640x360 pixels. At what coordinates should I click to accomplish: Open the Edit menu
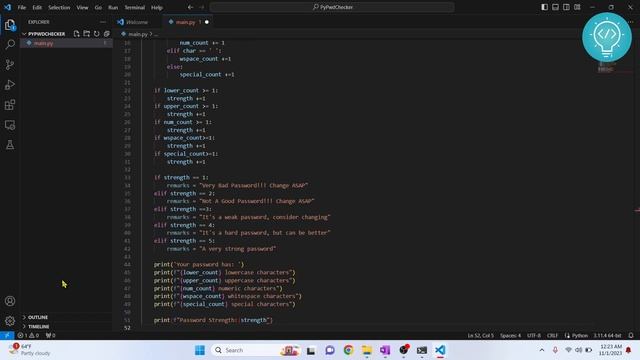[x=37, y=7]
